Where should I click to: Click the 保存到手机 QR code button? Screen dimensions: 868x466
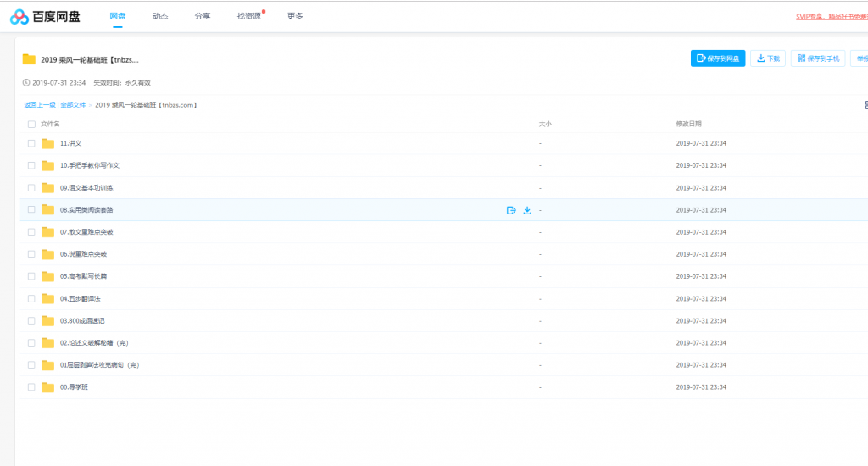click(x=817, y=58)
